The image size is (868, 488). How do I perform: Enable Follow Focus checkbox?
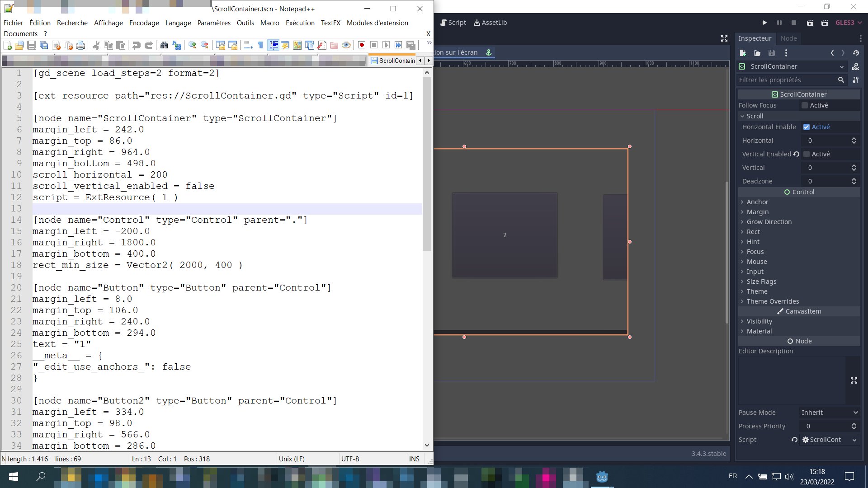[x=805, y=105]
